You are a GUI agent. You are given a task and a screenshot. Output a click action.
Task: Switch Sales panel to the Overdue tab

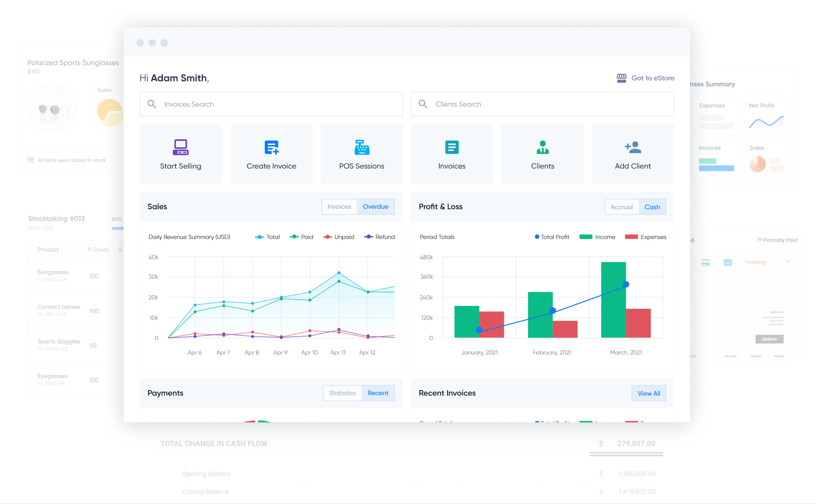pyautogui.click(x=375, y=207)
